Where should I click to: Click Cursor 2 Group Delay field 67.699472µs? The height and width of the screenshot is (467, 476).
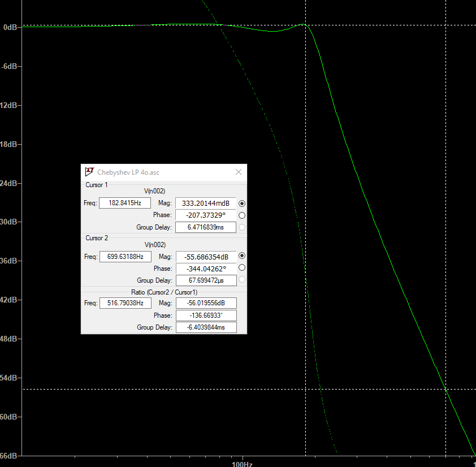pyautogui.click(x=206, y=280)
